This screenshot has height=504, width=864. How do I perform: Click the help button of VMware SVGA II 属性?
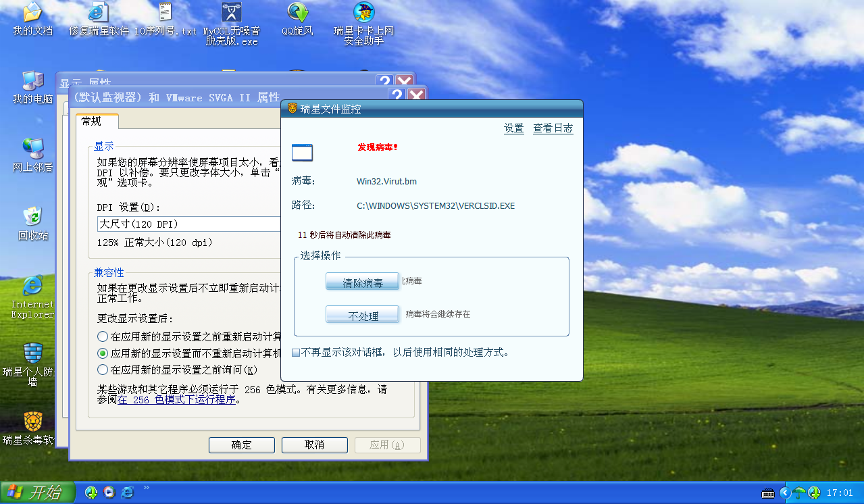397,97
